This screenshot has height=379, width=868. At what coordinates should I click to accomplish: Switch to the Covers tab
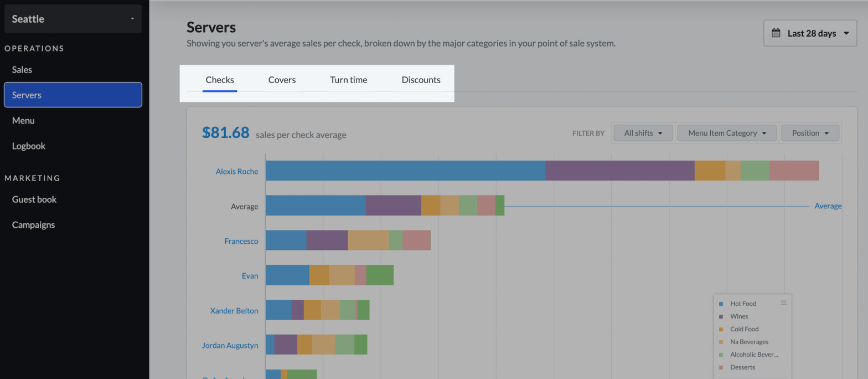[x=282, y=80]
